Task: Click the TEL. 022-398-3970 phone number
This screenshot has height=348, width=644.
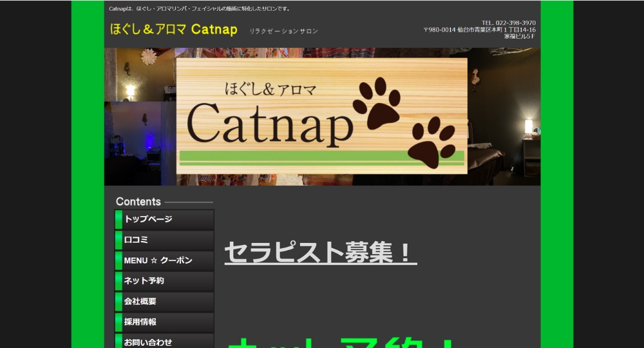Action: [509, 23]
